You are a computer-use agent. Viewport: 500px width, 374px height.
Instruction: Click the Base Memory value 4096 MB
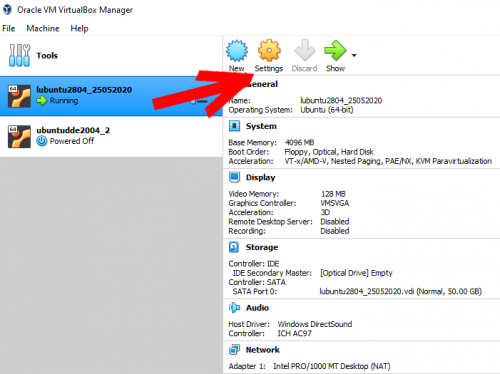click(299, 143)
